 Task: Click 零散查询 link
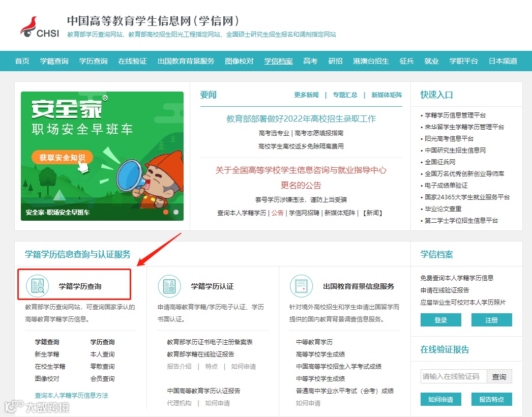tap(102, 367)
